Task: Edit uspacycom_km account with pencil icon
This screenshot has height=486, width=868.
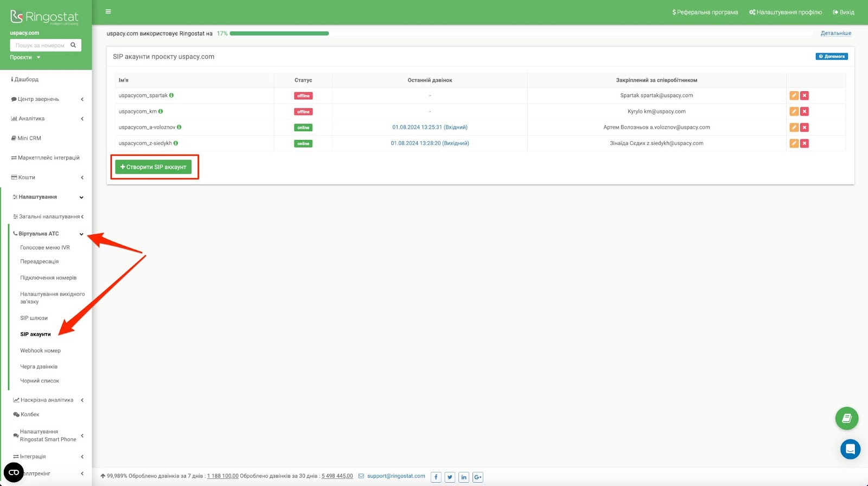Action: pyautogui.click(x=794, y=111)
